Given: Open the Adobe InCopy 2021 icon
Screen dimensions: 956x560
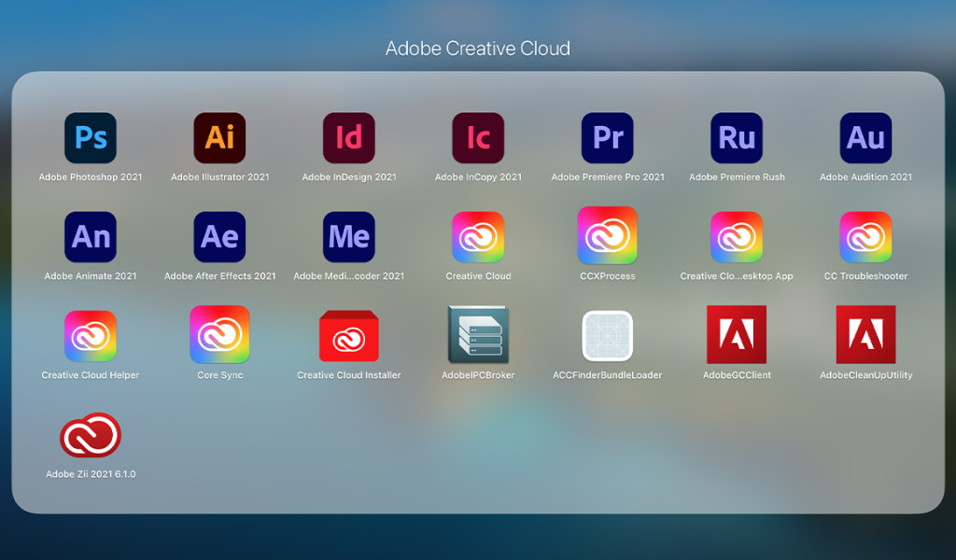Looking at the screenshot, I should [x=478, y=138].
